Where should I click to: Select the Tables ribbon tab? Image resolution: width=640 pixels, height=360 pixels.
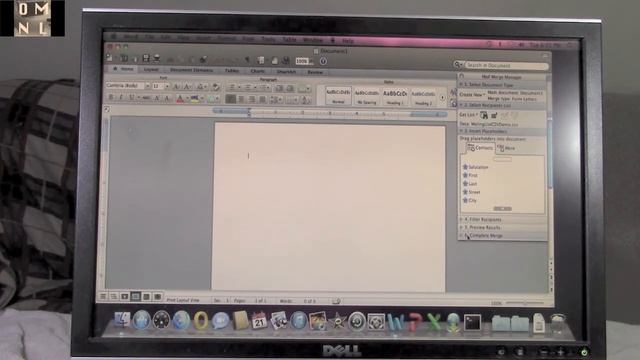click(x=231, y=71)
